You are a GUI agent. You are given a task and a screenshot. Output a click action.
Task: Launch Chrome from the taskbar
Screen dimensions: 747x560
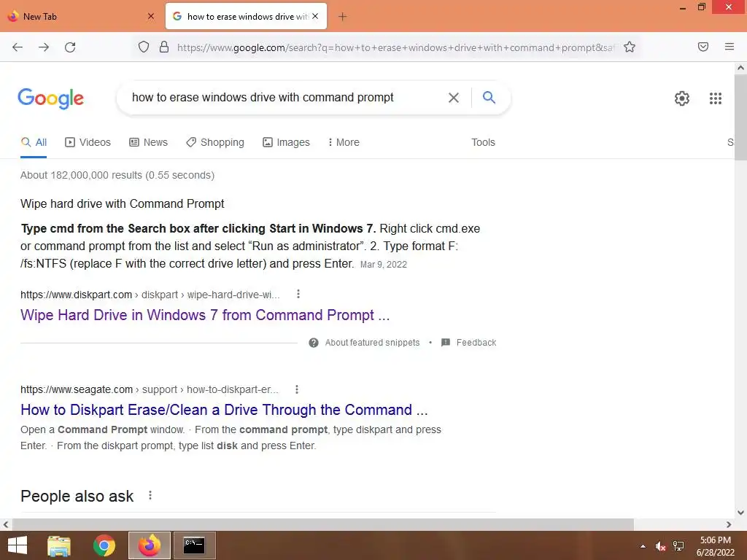pyautogui.click(x=104, y=545)
